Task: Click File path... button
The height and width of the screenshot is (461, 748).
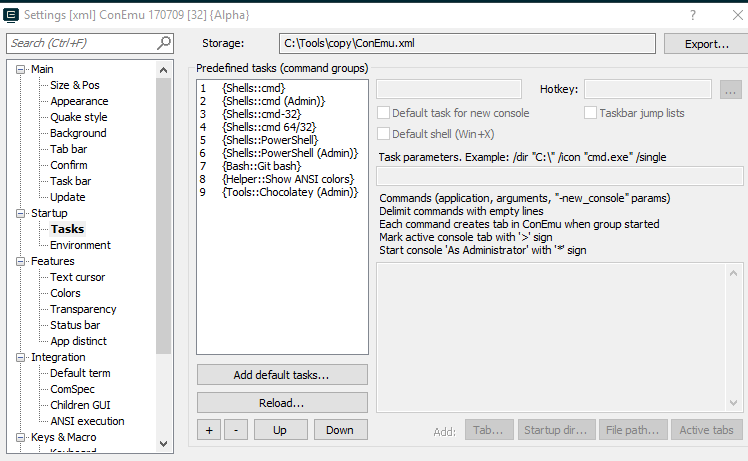Action: 633,430
